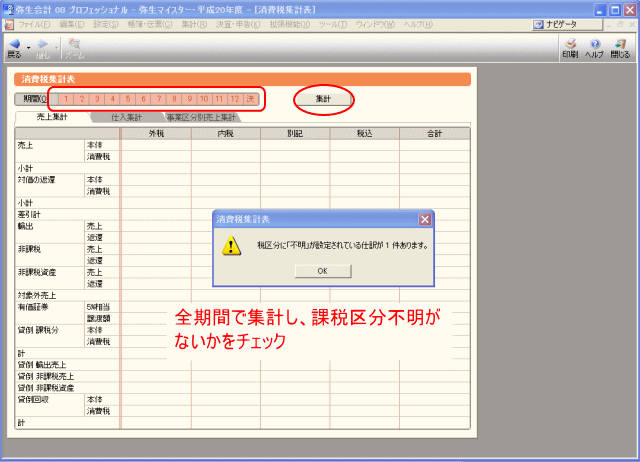The height and width of the screenshot is (462, 640).
Task: Select period month 7
Action: pyautogui.click(x=159, y=99)
